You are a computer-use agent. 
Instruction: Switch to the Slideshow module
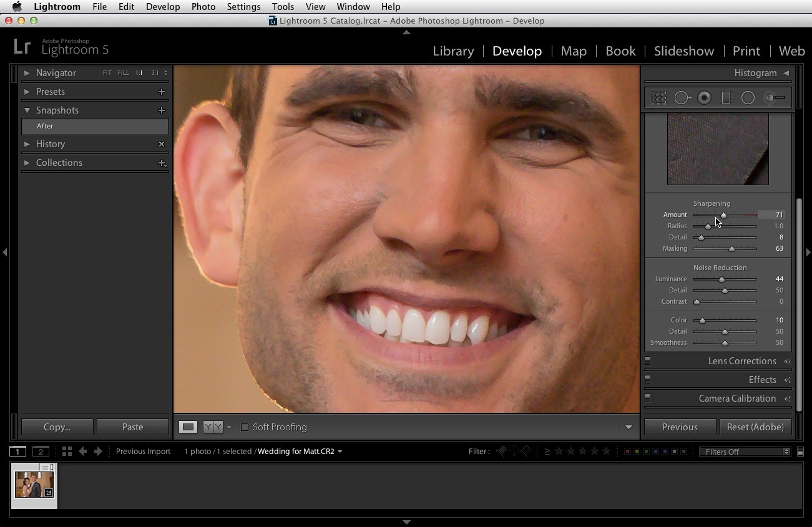(x=684, y=51)
